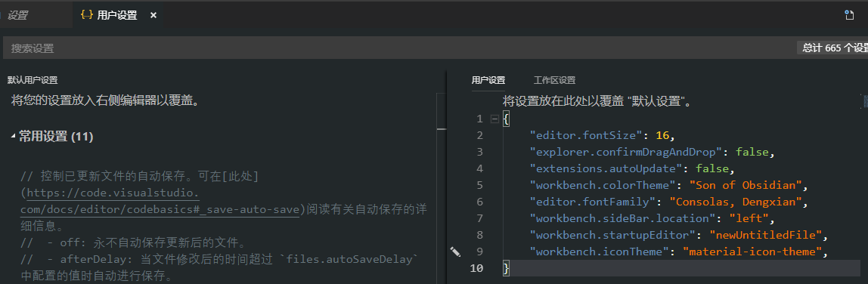This screenshot has height=284, width=868.
Task: Click the pencil edit icon beside line 9
Action: (x=456, y=252)
